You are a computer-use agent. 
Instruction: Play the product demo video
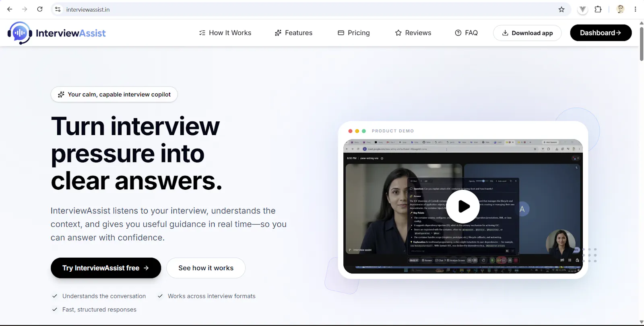pyautogui.click(x=463, y=206)
